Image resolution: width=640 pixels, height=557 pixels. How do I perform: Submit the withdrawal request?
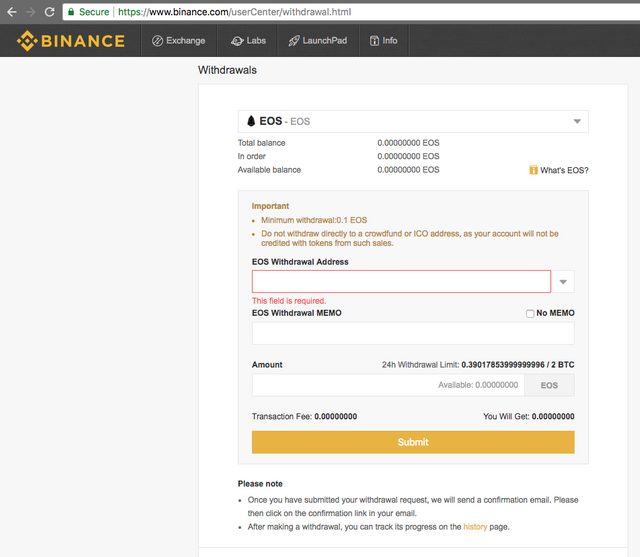(413, 442)
